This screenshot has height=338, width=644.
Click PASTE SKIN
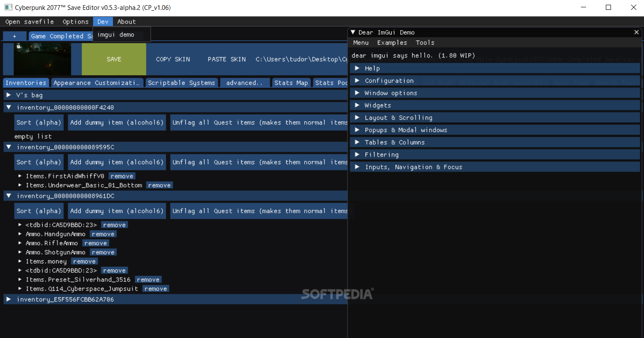pyautogui.click(x=227, y=59)
